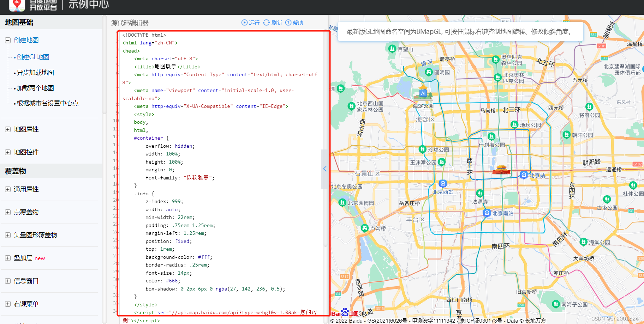Click the 百望山 park marker
This screenshot has height=324, width=644.
[392, 49]
